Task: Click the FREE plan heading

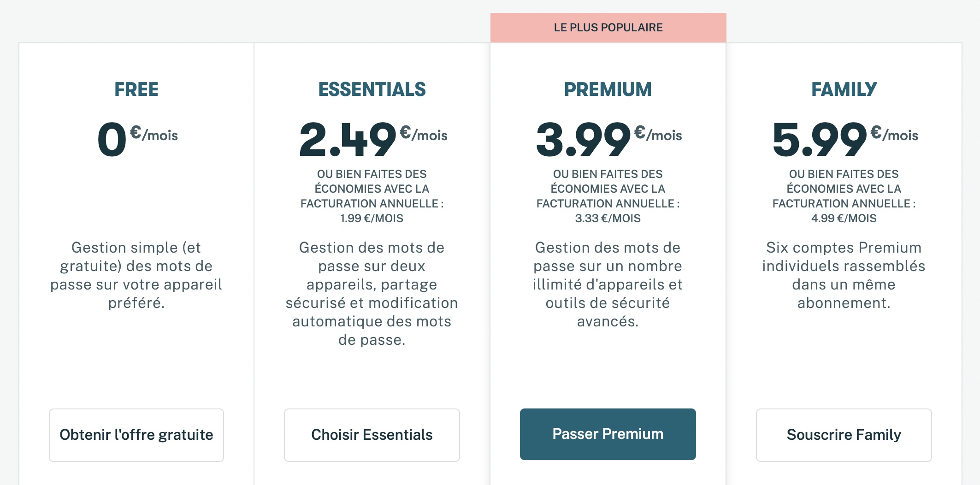Action: (x=136, y=89)
